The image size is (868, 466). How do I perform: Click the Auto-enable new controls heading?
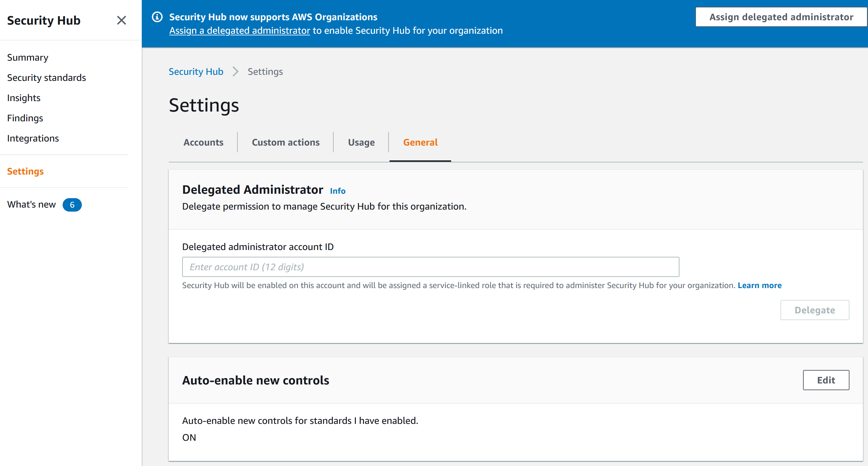tap(256, 380)
